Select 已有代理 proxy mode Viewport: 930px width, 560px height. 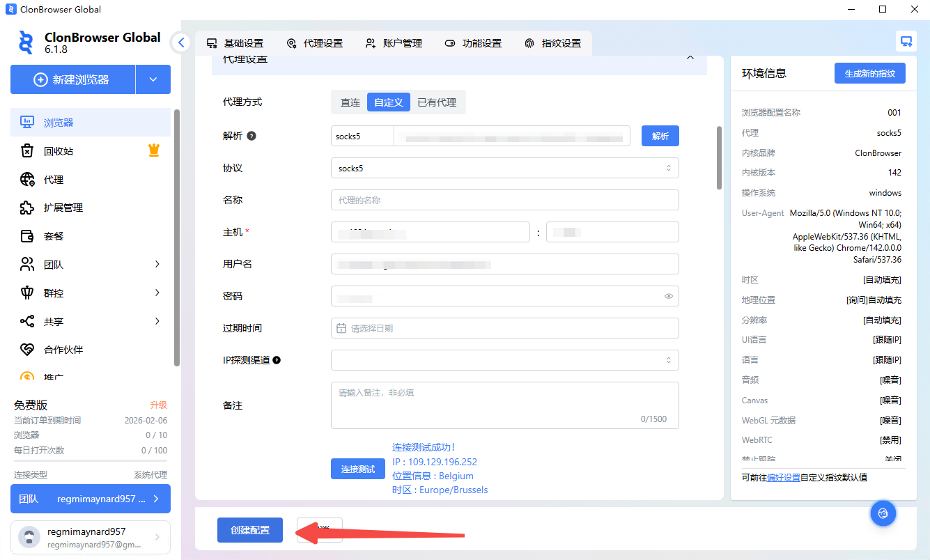point(437,102)
